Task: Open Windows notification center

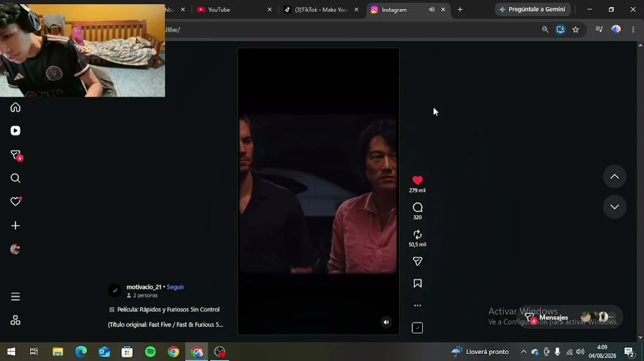Action: pos(629,352)
